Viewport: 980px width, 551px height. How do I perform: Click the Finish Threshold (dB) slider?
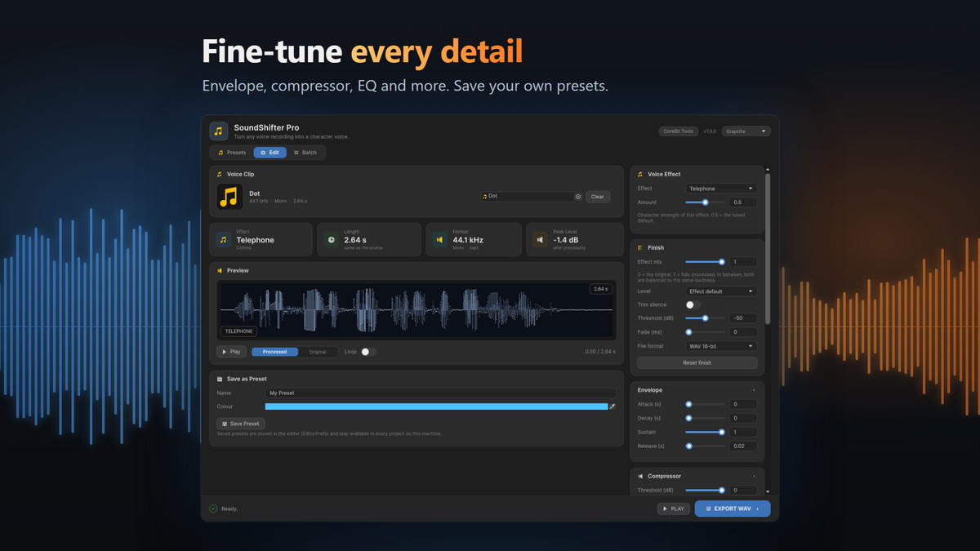click(x=705, y=318)
